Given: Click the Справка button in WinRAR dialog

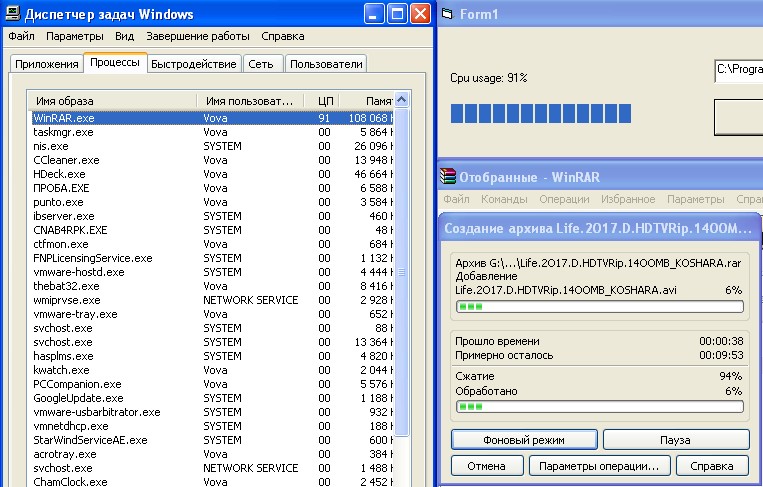Looking at the screenshot, I should (x=712, y=466).
